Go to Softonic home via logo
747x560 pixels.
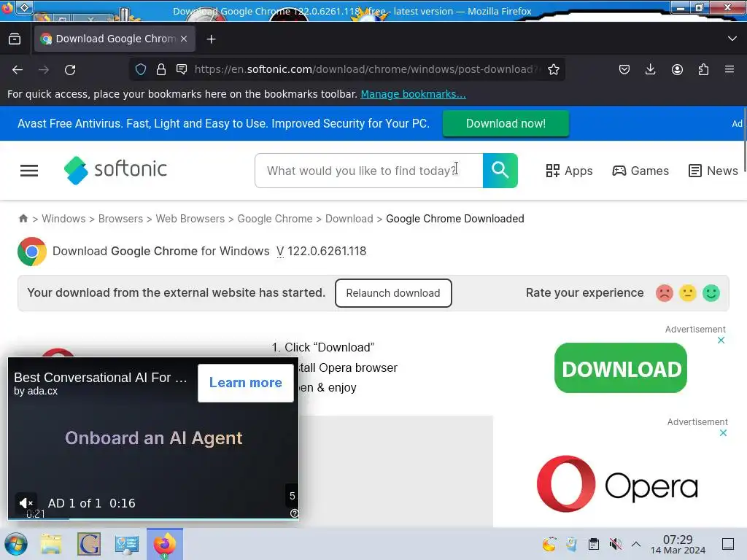tap(115, 170)
